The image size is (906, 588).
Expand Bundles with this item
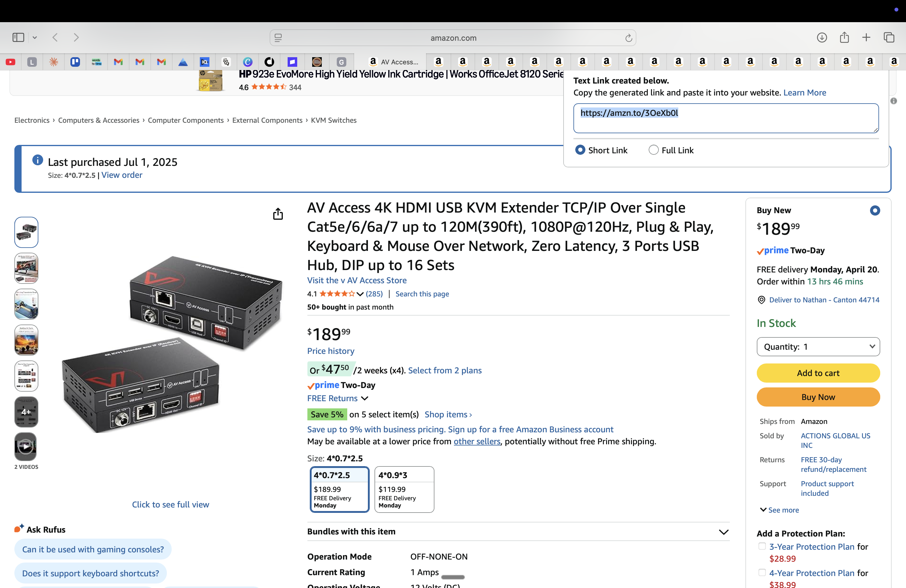(x=518, y=532)
